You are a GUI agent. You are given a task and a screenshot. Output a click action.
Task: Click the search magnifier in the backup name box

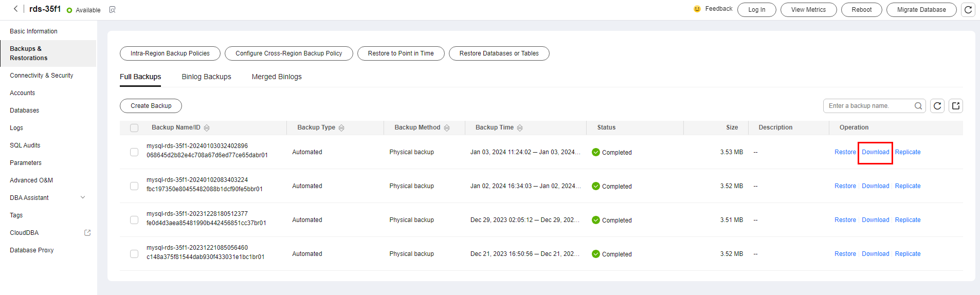tap(918, 106)
